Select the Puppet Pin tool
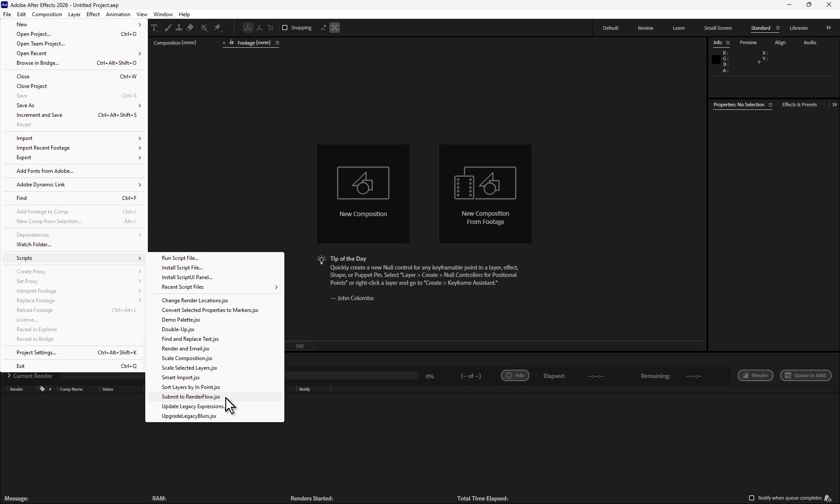Viewport: 840px width, 504px height. pos(217,28)
